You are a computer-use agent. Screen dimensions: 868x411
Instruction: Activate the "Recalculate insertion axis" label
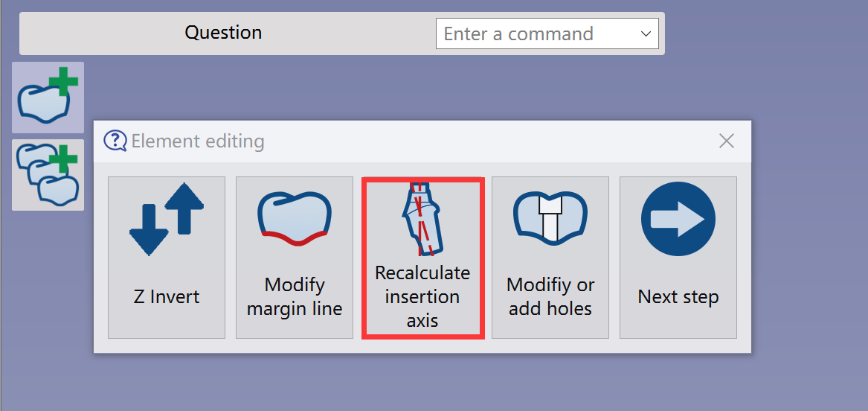pyautogui.click(x=422, y=297)
